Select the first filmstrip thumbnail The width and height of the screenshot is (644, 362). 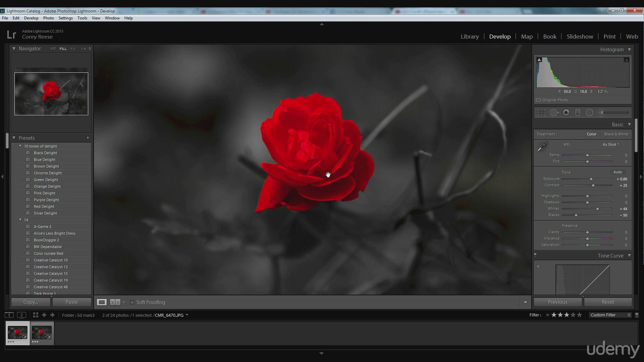coord(17,333)
